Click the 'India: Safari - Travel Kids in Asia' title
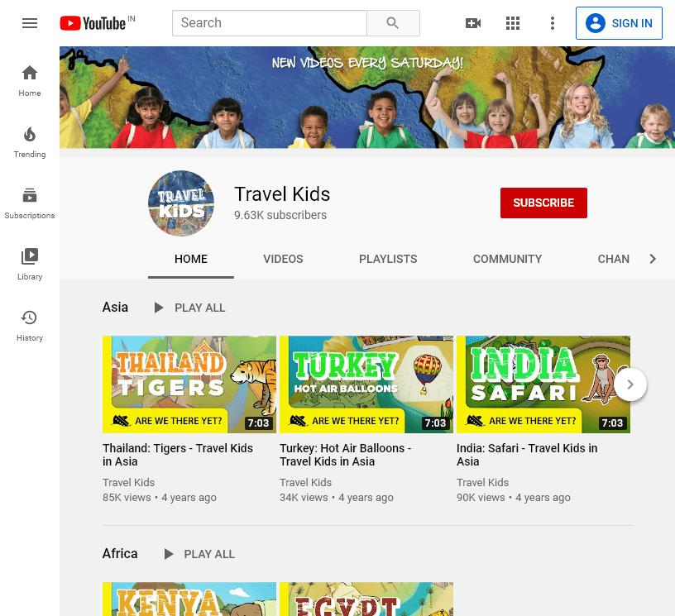The width and height of the screenshot is (675, 616). [527, 455]
